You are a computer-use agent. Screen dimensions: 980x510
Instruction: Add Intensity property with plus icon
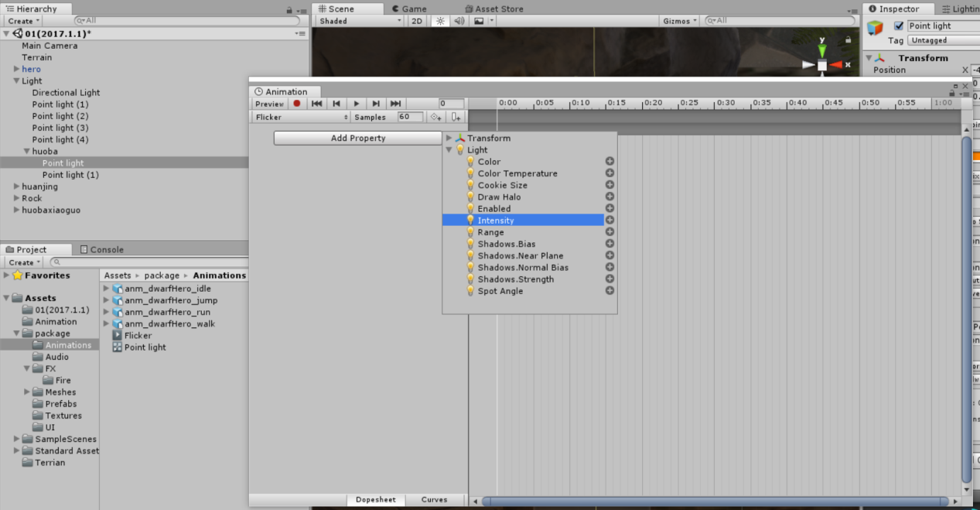[610, 221]
